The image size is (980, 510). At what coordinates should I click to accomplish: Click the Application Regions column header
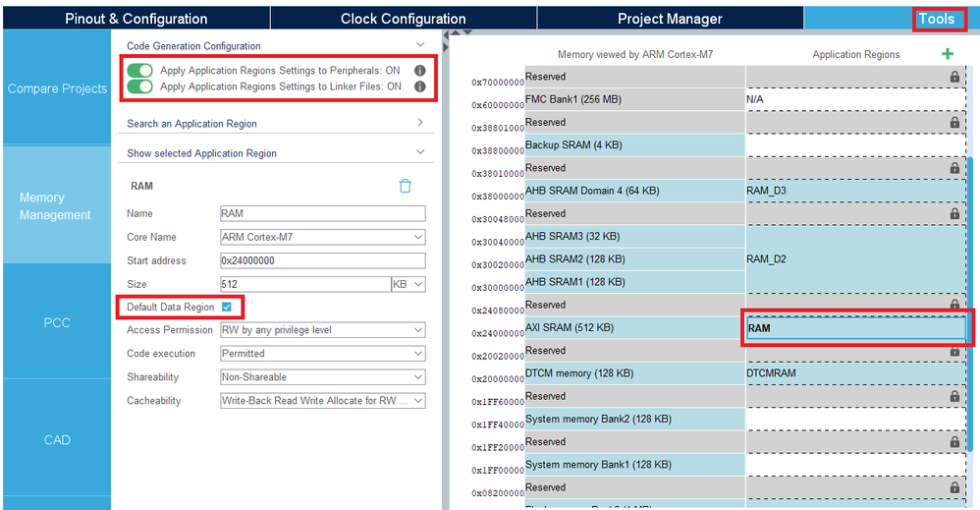click(855, 54)
